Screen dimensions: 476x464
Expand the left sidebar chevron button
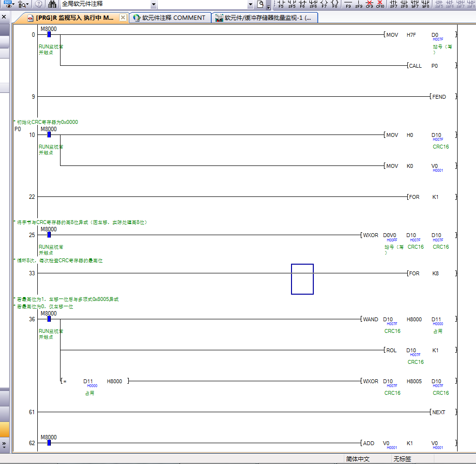(x=4, y=443)
